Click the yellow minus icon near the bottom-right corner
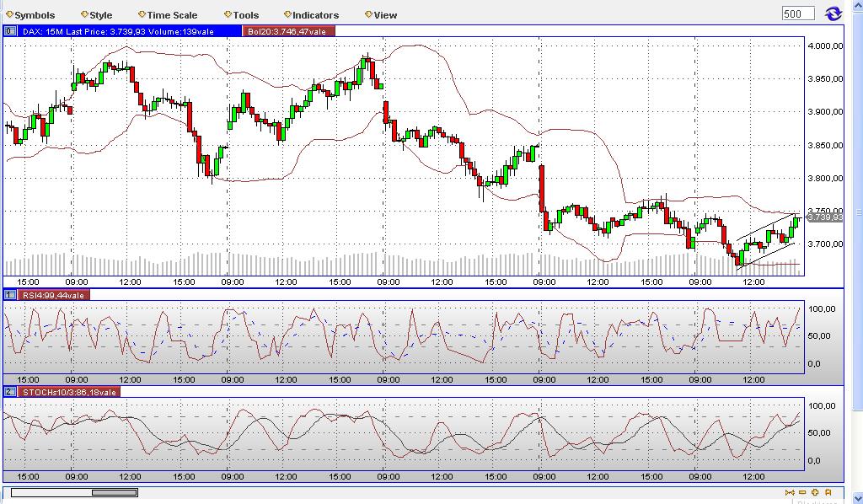The image size is (863, 504). coord(801,492)
